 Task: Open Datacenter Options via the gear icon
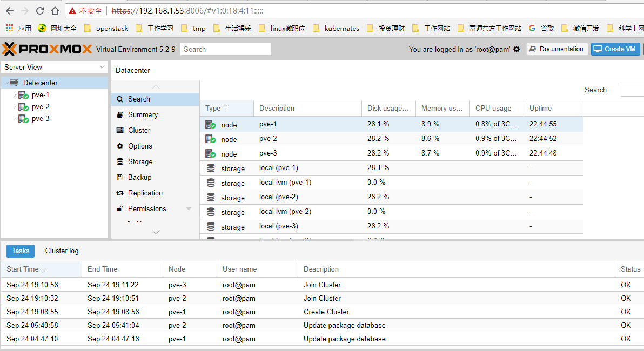142,146
